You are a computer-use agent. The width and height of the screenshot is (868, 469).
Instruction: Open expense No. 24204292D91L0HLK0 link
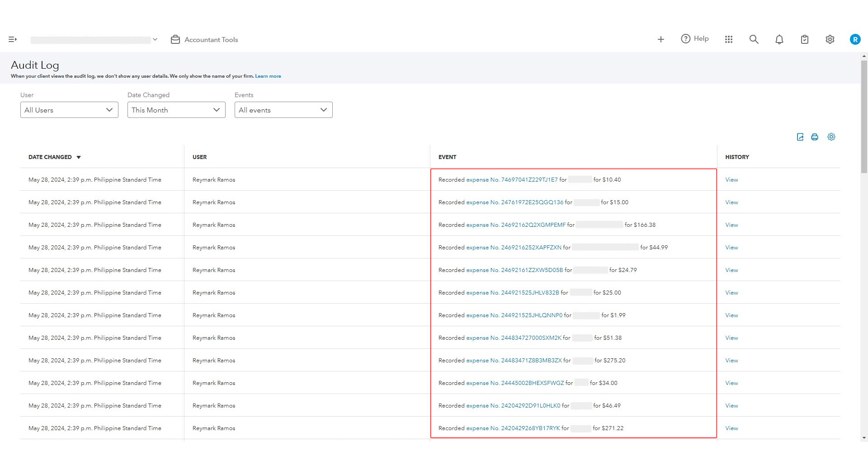tap(513, 406)
